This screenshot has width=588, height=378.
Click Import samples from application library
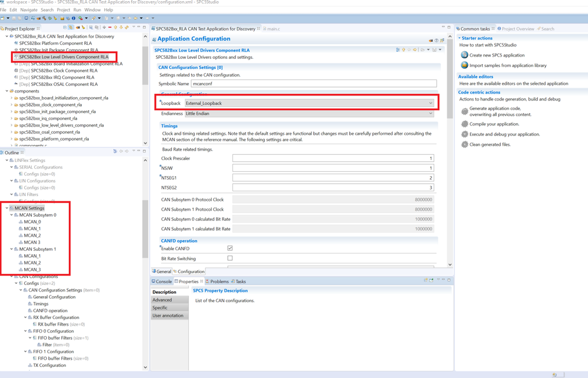click(x=508, y=65)
